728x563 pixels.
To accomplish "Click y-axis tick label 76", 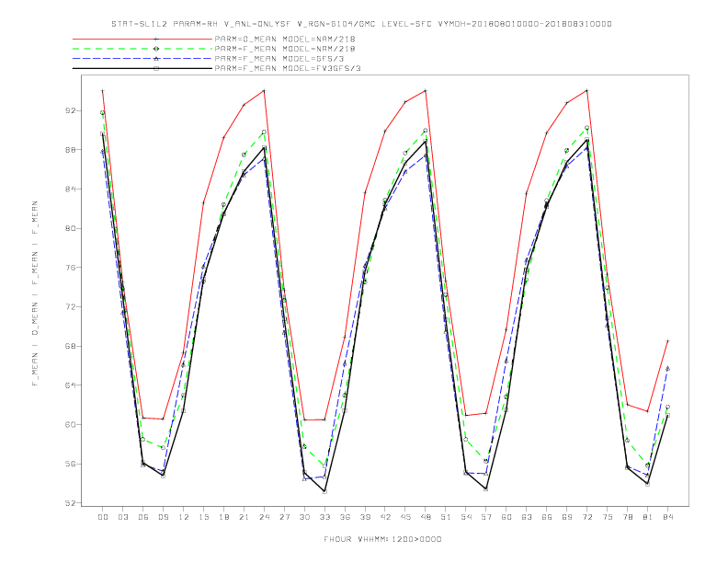I will (71, 268).
